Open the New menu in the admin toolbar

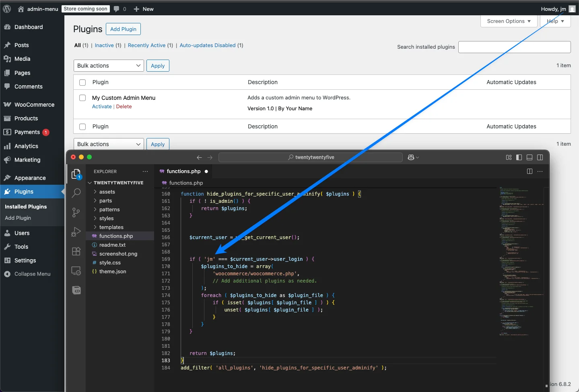(144, 9)
